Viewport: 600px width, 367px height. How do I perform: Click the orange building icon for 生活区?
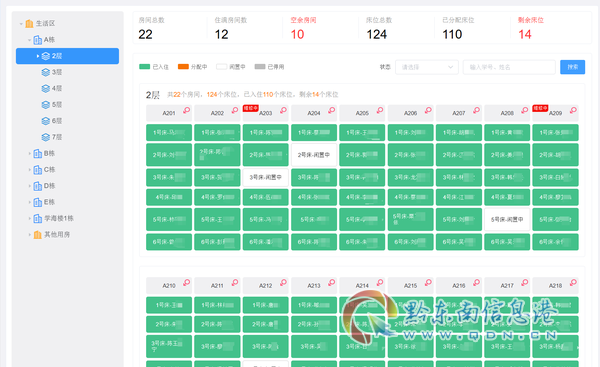click(x=29, y=23)
